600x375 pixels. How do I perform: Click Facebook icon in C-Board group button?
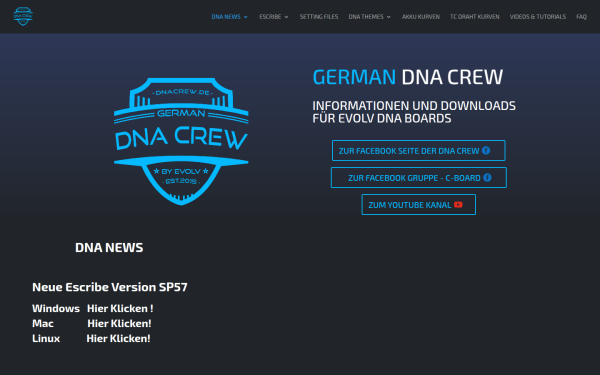point(487,178)
